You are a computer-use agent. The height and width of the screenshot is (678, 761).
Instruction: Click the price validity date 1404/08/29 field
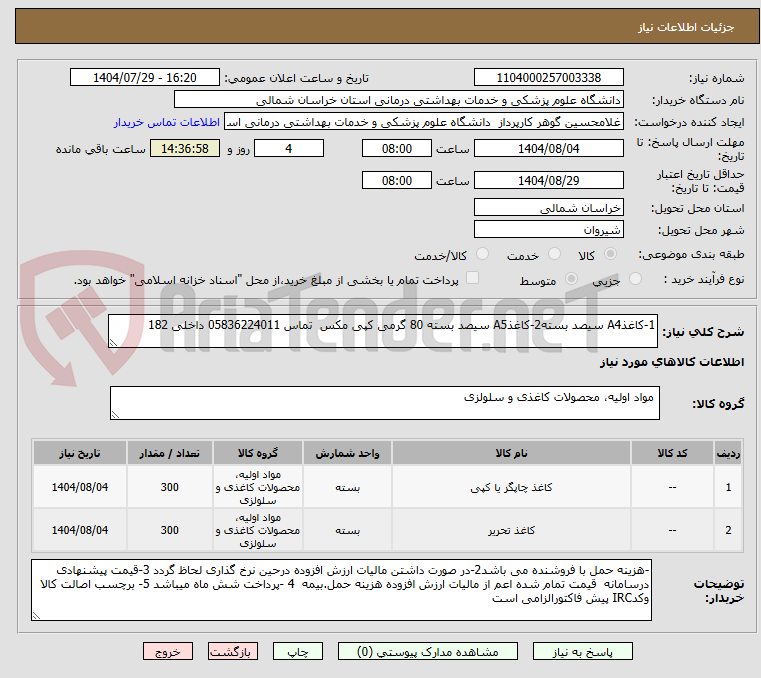pos(548,181)
